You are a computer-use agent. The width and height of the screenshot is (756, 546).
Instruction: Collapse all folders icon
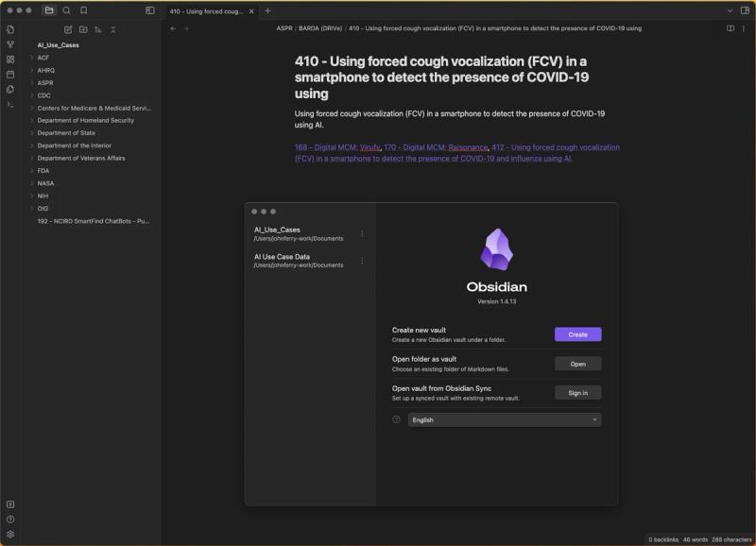click(x=113, y=29)
